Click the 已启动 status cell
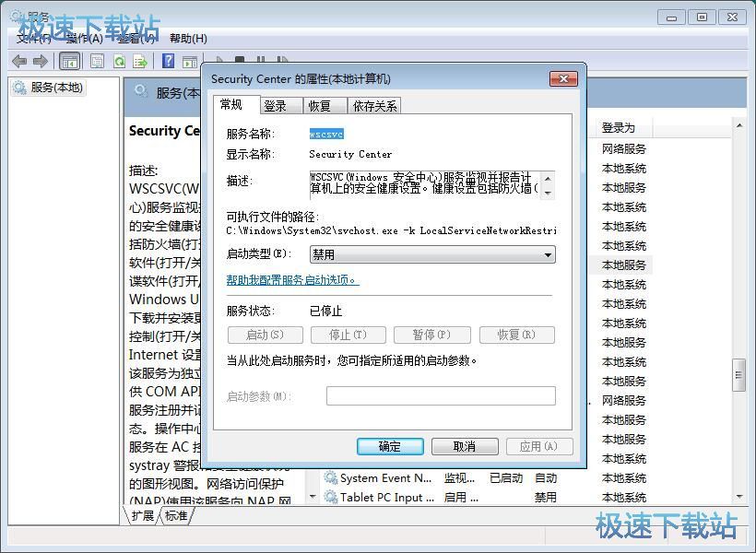 506,477
